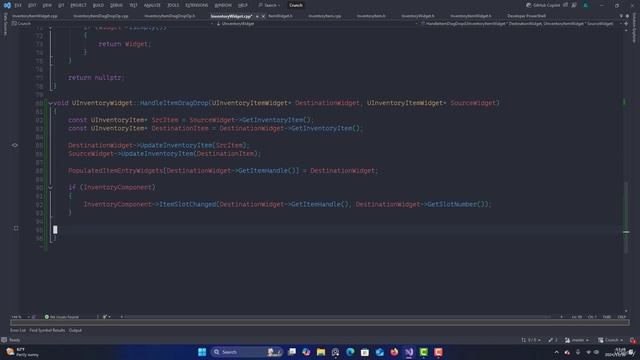This screenshot has width=640, height=360.
Task: Open the master branch selector
Action: 577,340
